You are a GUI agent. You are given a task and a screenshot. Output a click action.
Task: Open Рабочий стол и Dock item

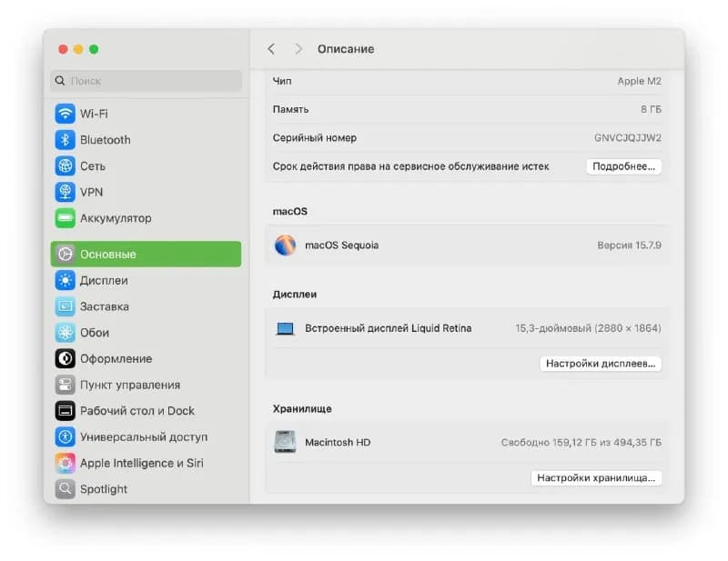tap(146, 411)
